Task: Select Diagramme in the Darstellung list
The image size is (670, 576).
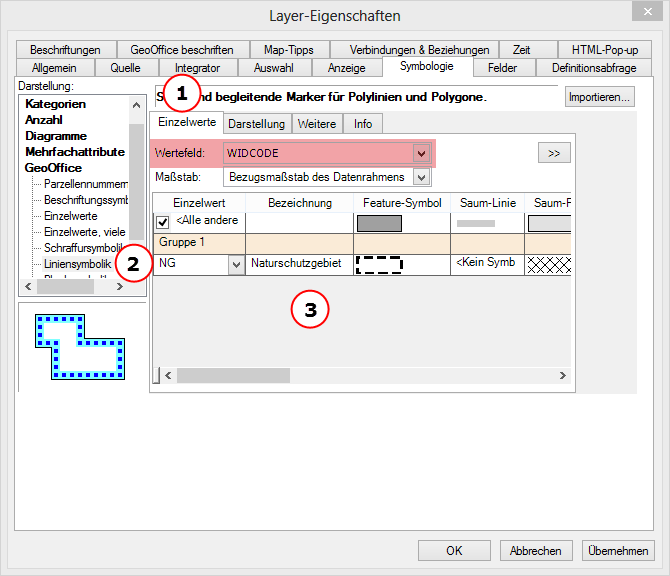Action: [56, 136]
